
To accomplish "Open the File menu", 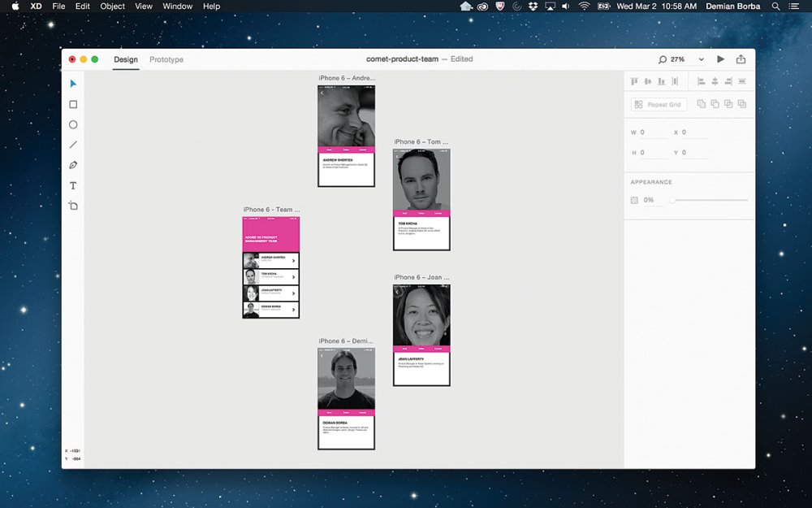I will point(58,7).
